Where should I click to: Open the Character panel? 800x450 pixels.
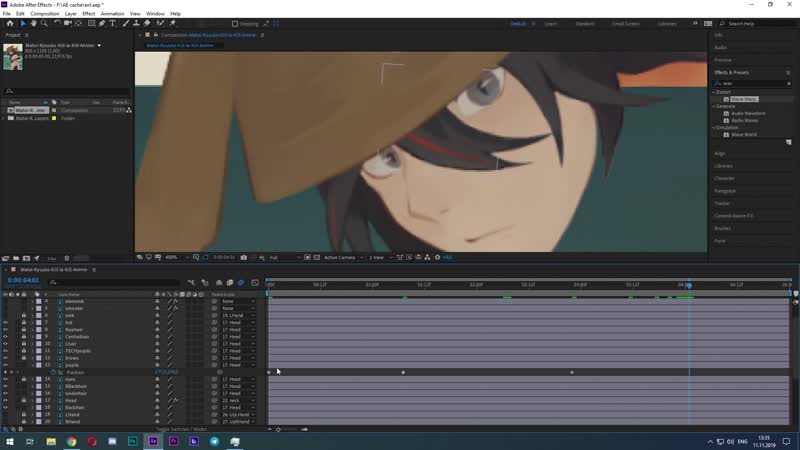tap(724, 179)
